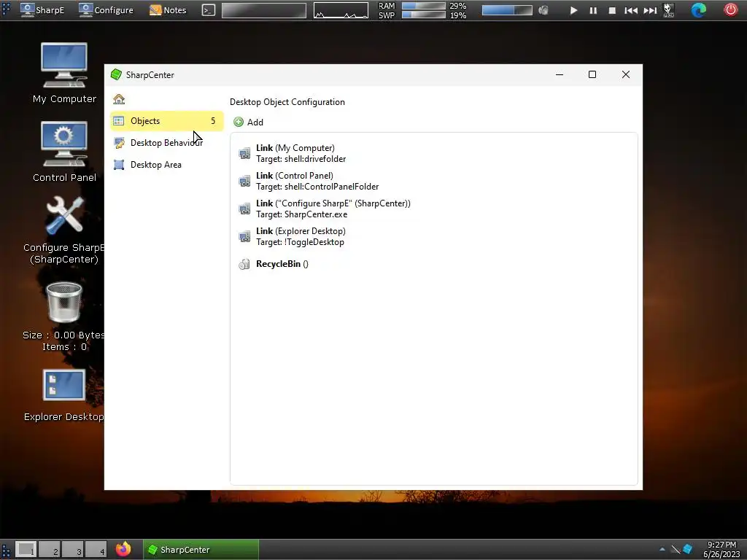747x560 pixels.
Task: Click SharpCenter taskbar button
Action: click(x=201, y=550)
